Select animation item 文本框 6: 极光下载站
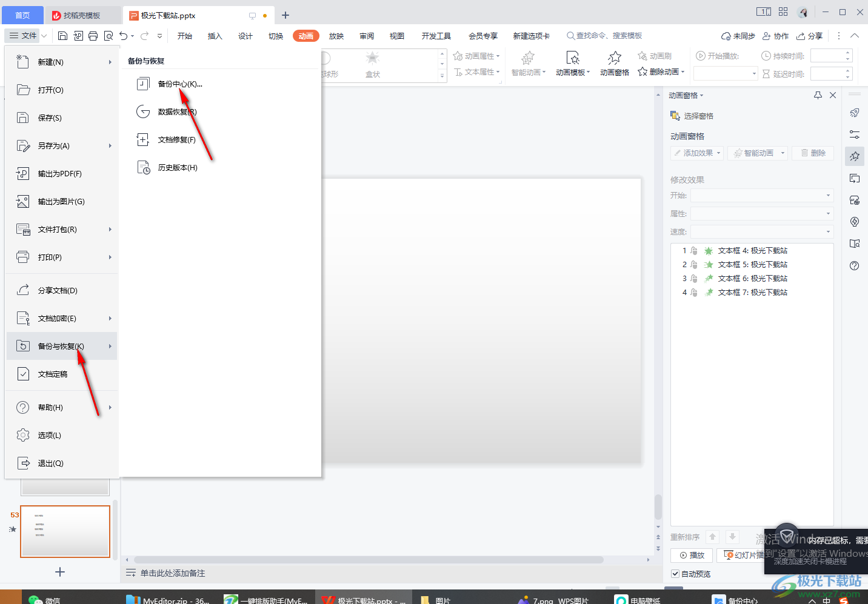This screenshot has height=604, width=868. [752, 278]
